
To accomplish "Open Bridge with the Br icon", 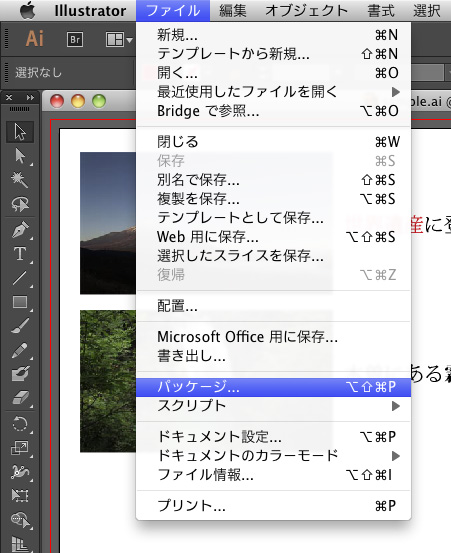I will coord(75,39).
